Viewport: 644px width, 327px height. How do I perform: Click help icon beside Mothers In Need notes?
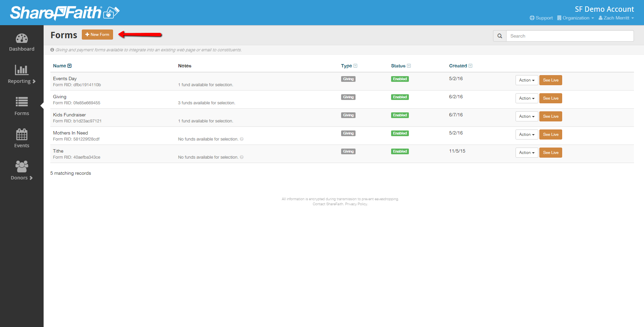(241, 139)
